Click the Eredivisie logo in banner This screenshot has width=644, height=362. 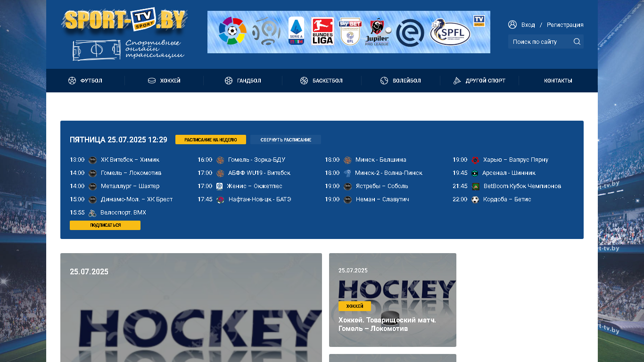click(410, 33)
